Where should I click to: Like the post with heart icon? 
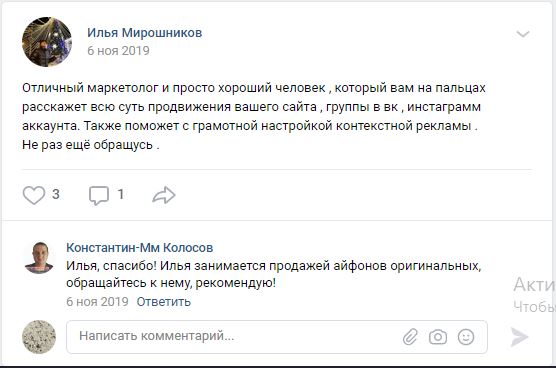(34, 195)
